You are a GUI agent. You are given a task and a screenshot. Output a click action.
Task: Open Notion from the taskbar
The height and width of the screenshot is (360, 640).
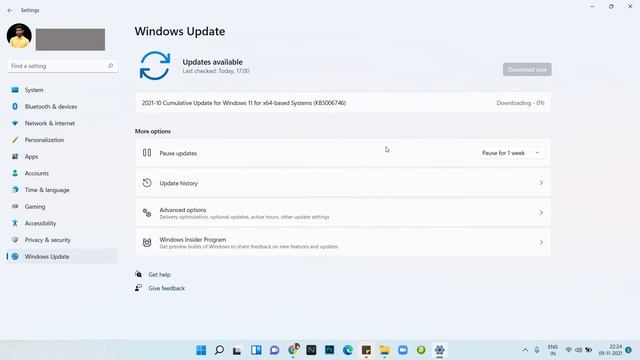coord(311,350)
